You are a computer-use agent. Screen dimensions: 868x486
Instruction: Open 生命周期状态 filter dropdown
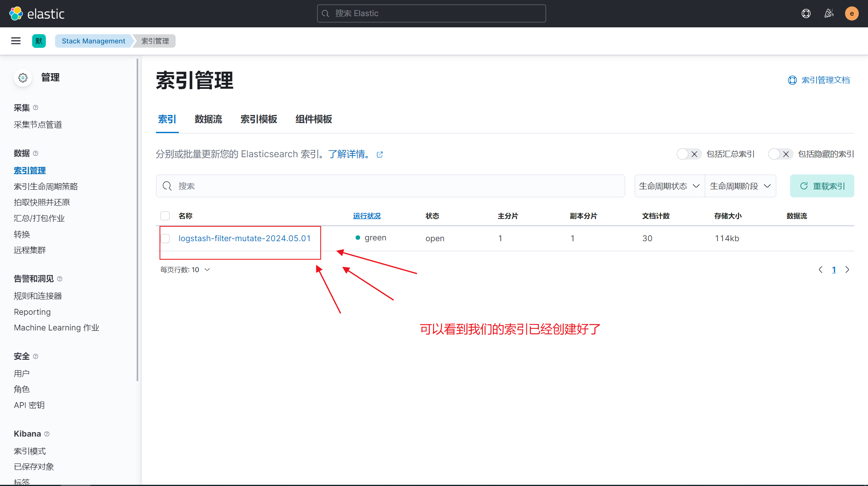pos(669,186)
